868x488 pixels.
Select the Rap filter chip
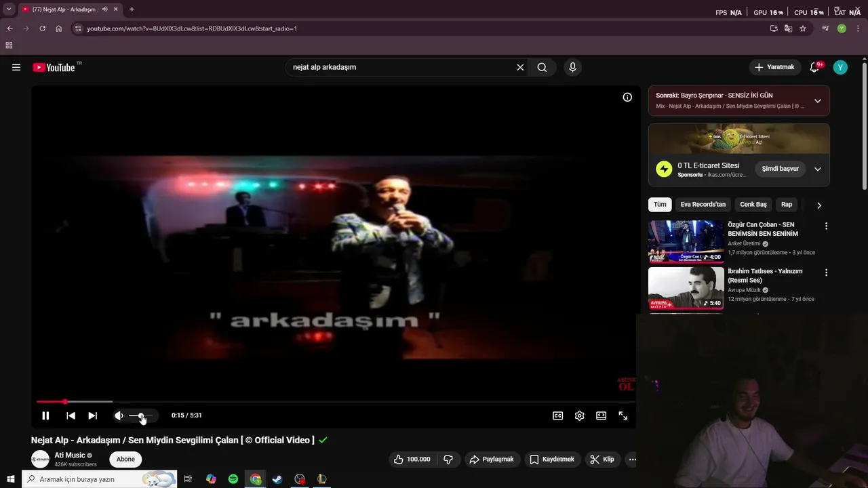(x=787, y=204)
